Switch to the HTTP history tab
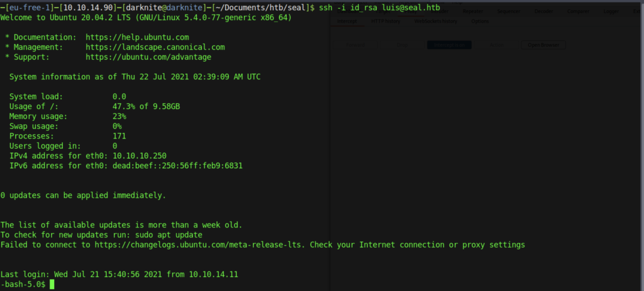 click(x=384, y=21)
